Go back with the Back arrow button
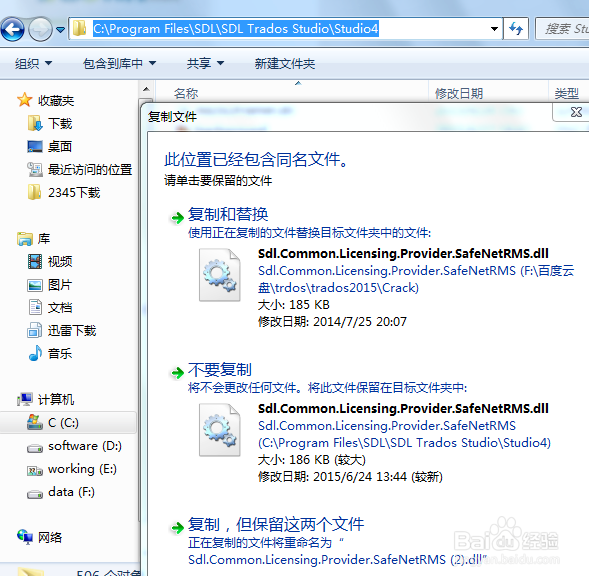Screen dimensions: 589x576 click(x=12, y=29)
